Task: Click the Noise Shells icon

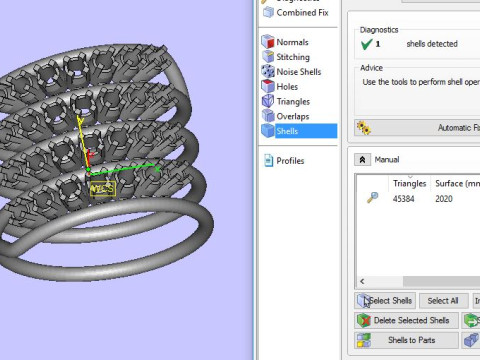Action: tap(268, 71)
